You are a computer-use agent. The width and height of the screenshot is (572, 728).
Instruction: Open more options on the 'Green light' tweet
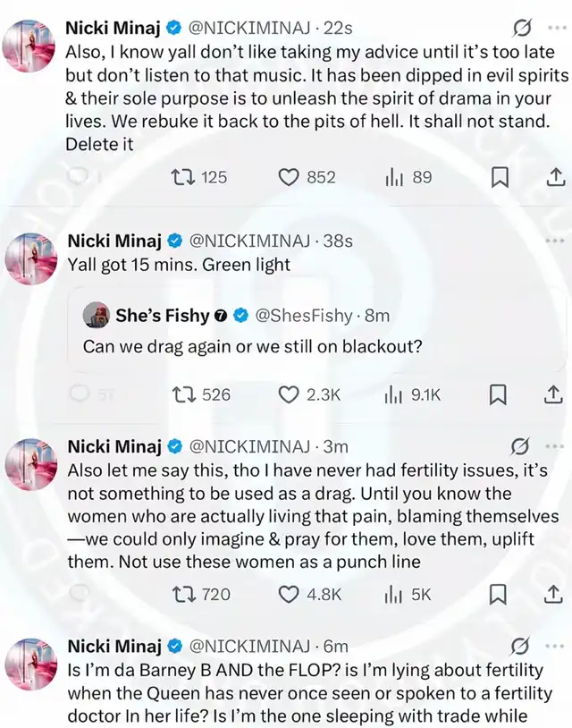click(555, 241)
